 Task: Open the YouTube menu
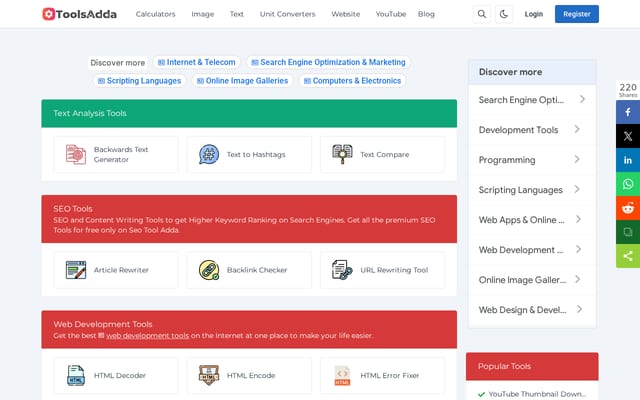[x=391, y=14]
